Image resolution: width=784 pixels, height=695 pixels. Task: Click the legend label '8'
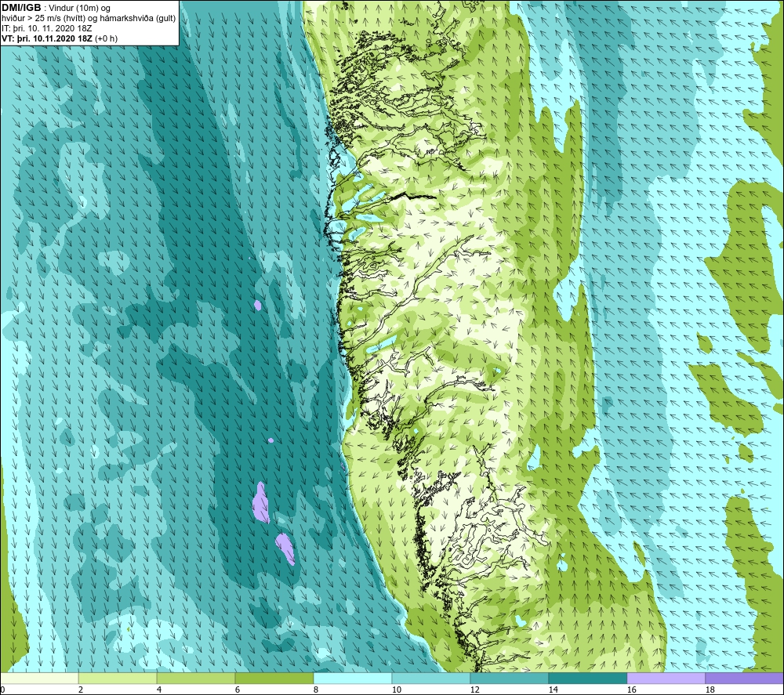[x=315, y=690]
